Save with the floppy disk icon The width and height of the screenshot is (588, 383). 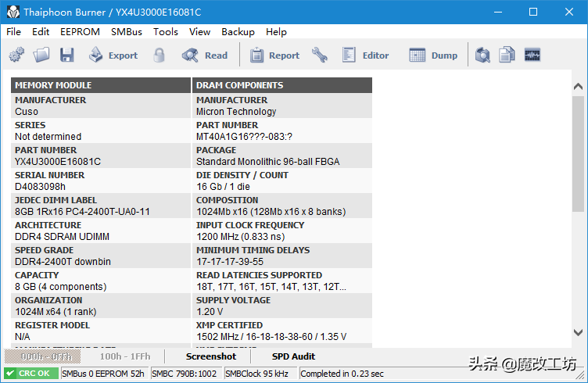(x=66, y=55)
